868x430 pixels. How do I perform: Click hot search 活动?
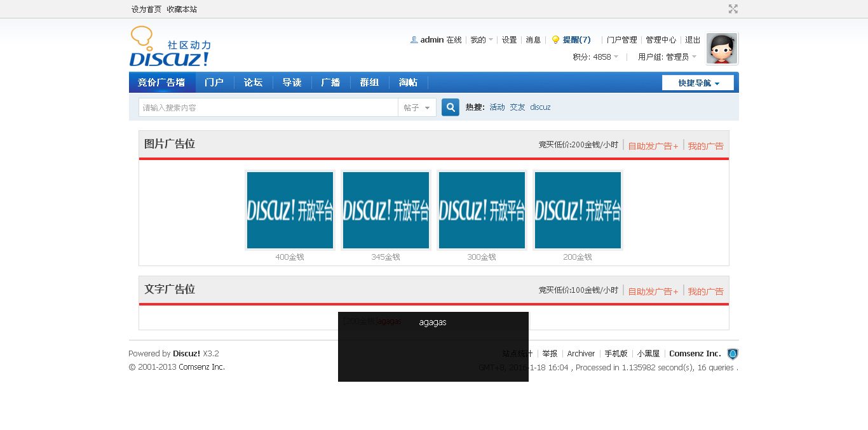(497, 107)
